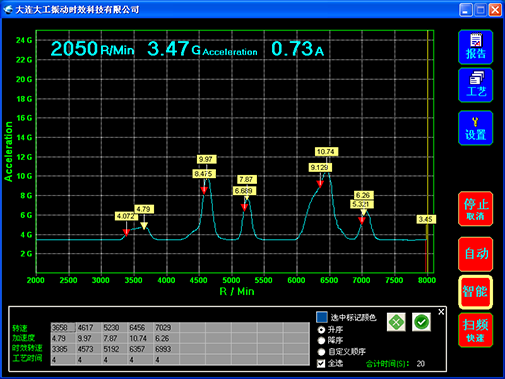Select the 3658 speed cell in table
Screen dimensions: 505x379
[x=63, y=328]
